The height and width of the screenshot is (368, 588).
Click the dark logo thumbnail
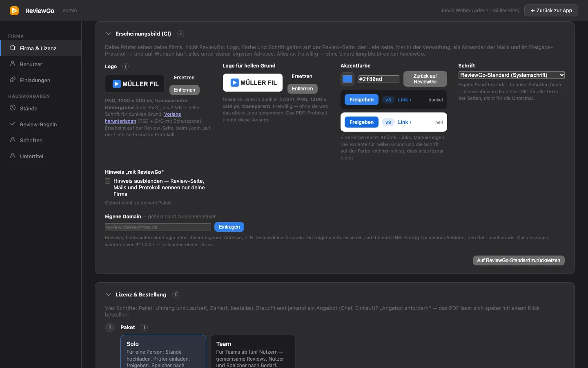(135, 84)
